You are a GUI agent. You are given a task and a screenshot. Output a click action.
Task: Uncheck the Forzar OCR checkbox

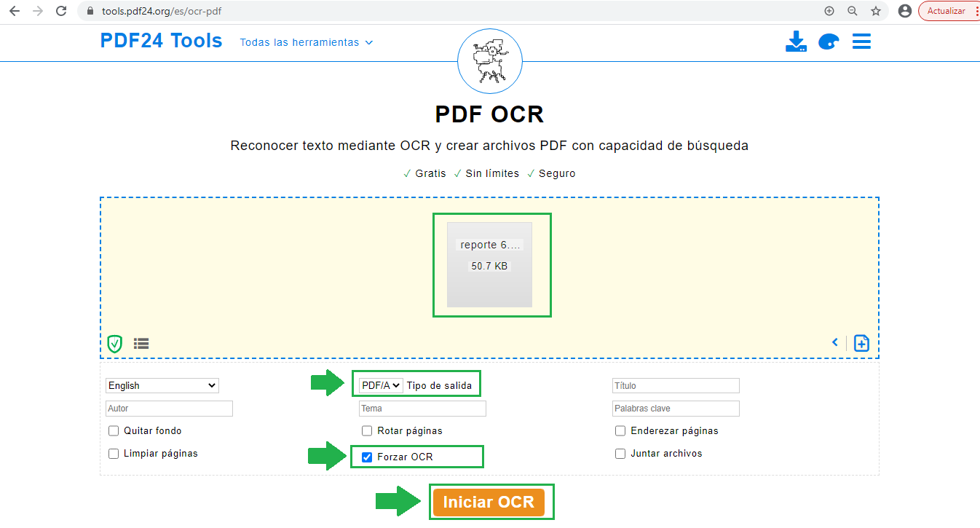(x=367, y=457)
